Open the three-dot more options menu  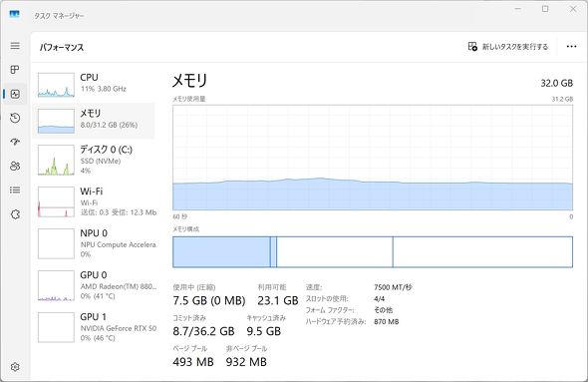571,47
